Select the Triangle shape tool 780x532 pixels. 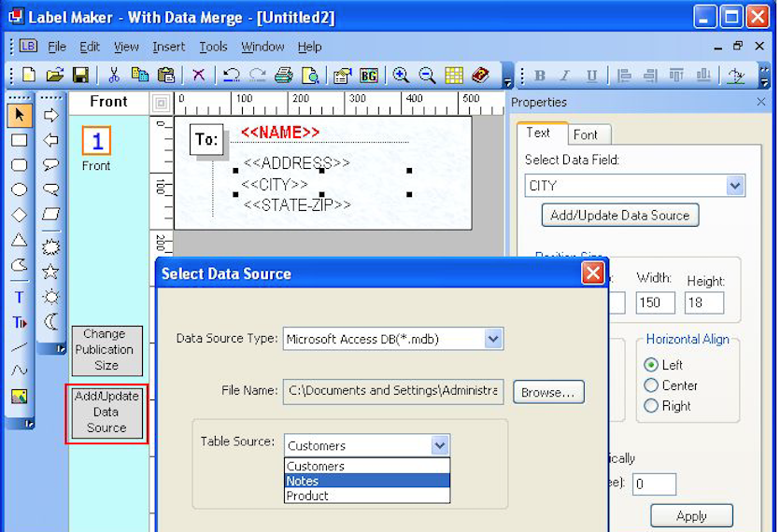coord(20,240)
